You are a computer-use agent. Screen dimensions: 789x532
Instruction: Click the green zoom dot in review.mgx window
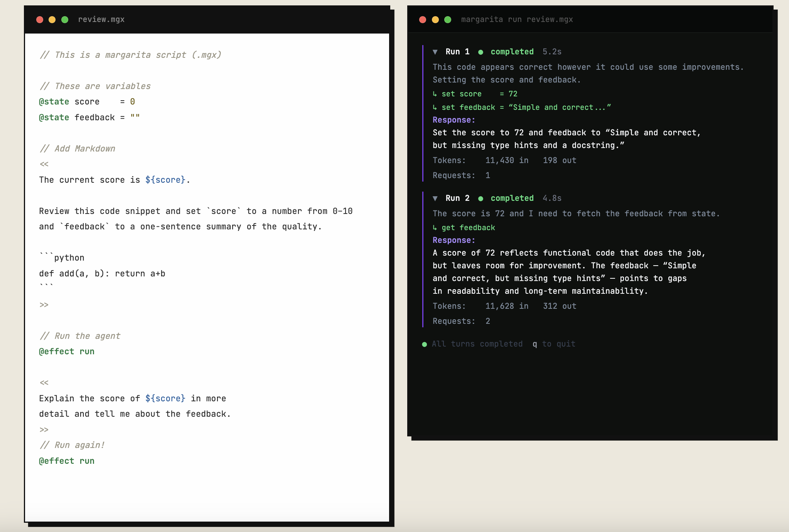pyautogui.click(x=65, y=20)
